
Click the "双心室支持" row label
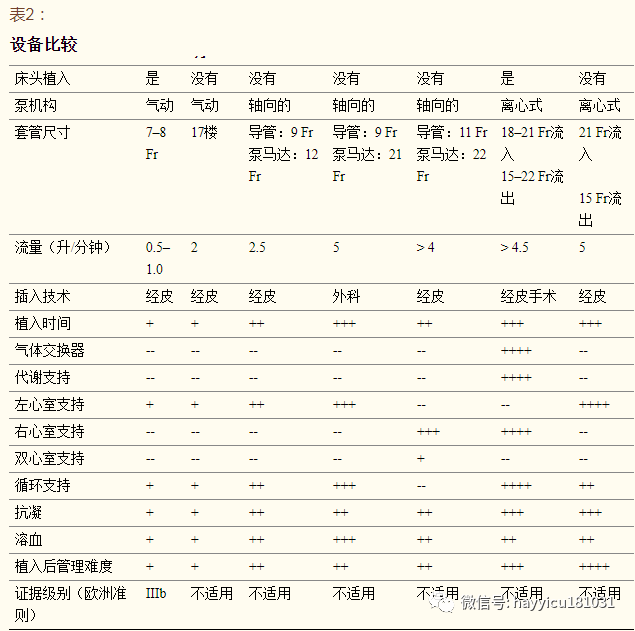49,458
